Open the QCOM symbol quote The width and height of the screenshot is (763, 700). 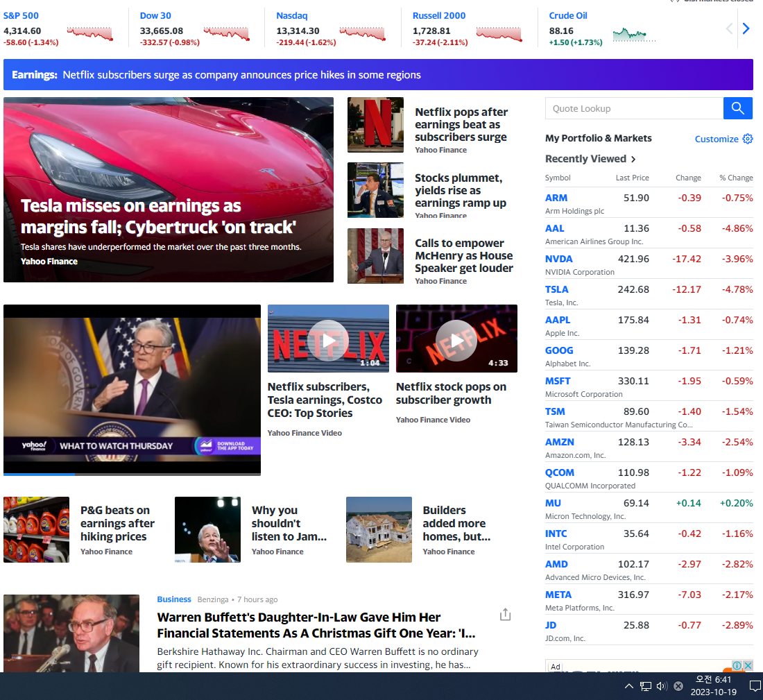(560, 472)
